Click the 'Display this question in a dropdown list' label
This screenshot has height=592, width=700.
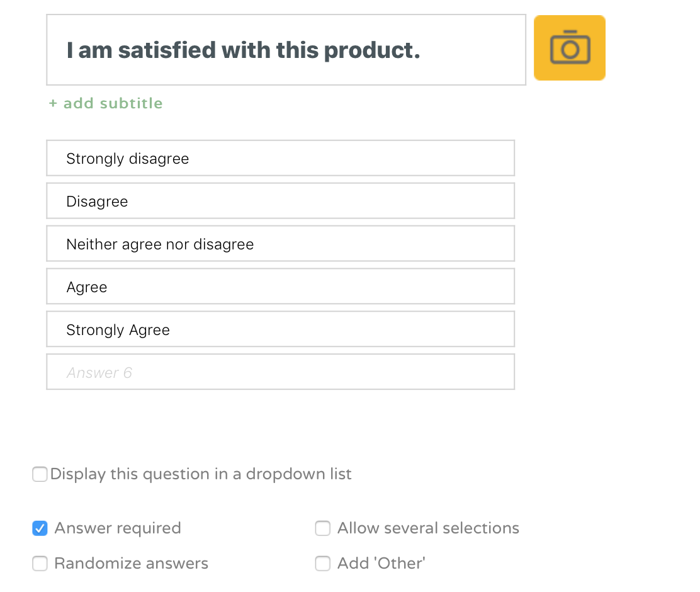tap(201, 474)
